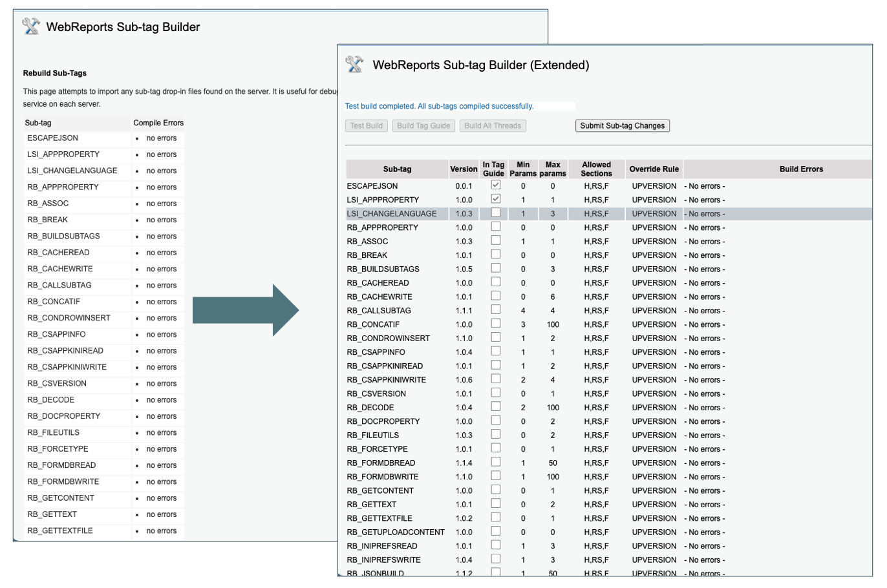Click RB_CONDROWINSERT in the Extended table
This screenshot has width=887, height=588.
[388, 339]
